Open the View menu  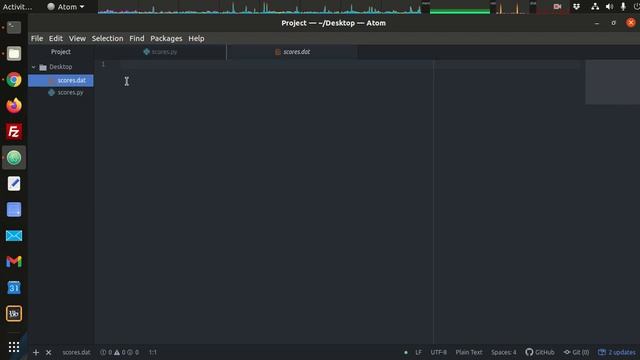pyautogui.click(x=77, y=38)
